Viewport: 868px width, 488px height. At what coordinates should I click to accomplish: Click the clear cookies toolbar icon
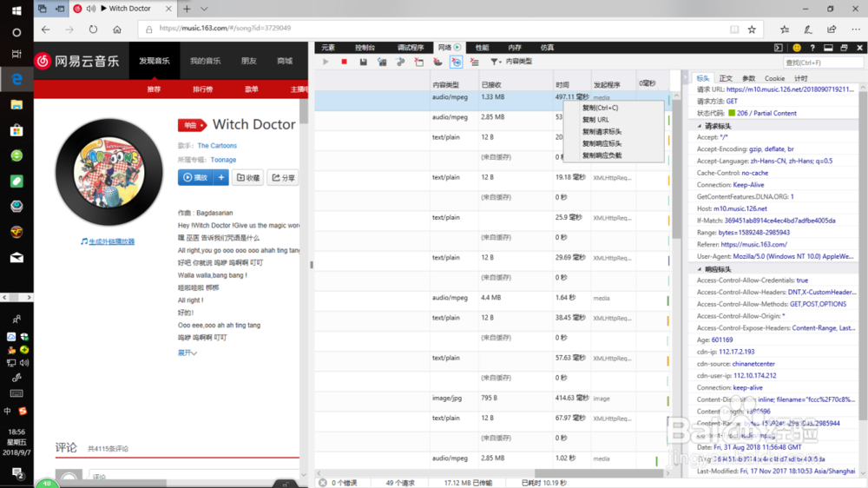click(437, 62)
